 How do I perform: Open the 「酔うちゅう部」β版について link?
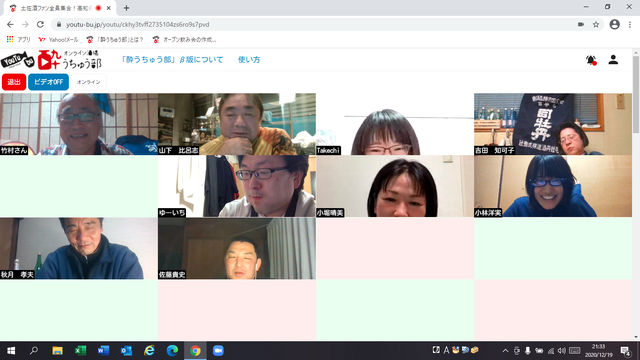click(172, 60)
